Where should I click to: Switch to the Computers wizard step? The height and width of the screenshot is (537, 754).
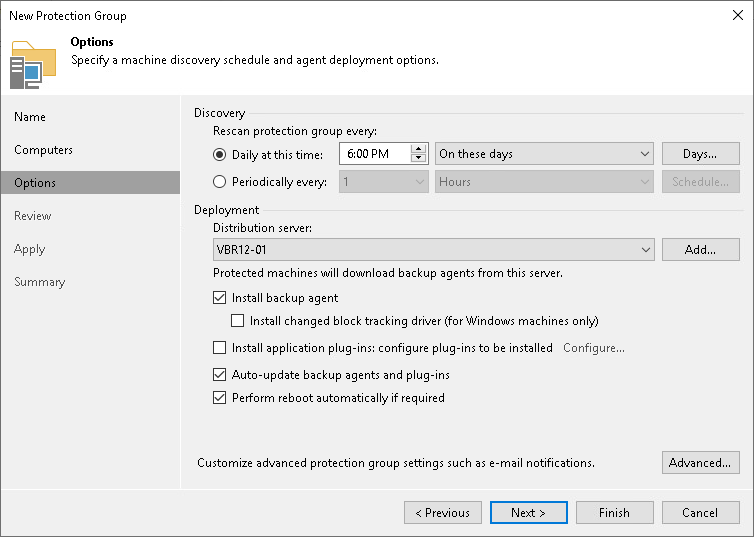[43, 150]
